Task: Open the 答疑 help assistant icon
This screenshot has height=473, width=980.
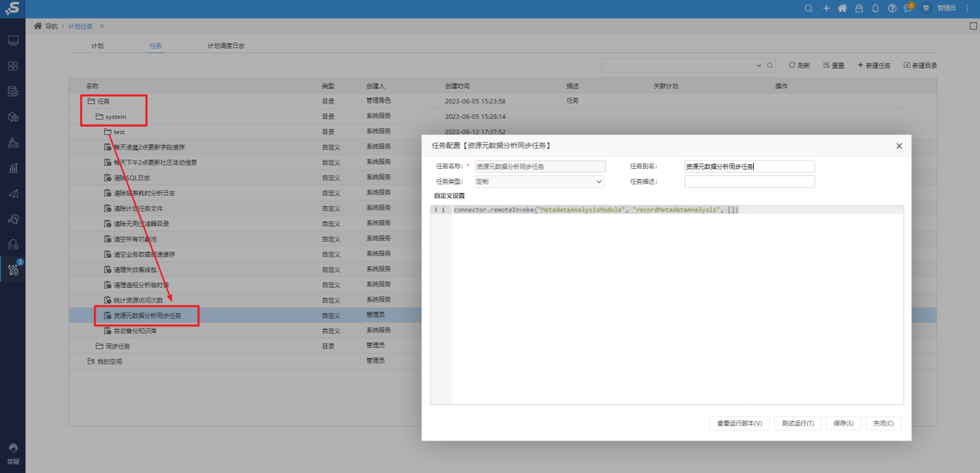Action: click(13, 452)
